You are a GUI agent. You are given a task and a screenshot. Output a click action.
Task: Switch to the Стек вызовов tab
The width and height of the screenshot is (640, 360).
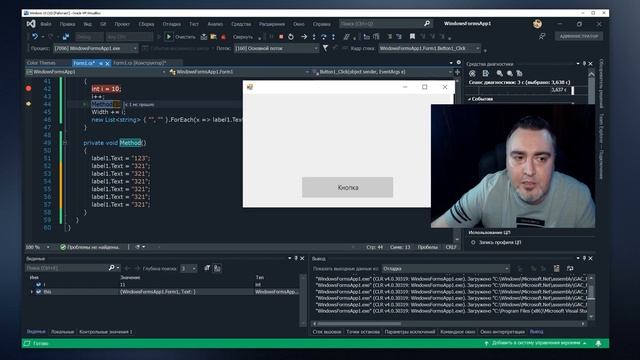327,332
